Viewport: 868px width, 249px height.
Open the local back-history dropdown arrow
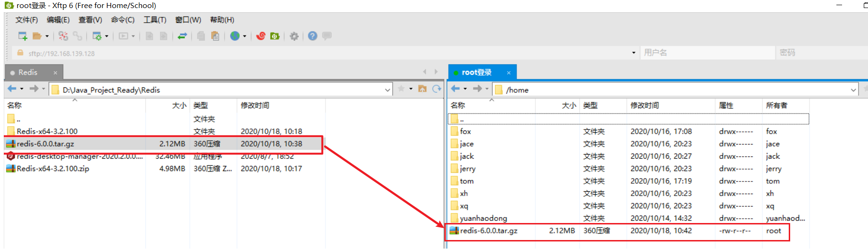[x=22, y=89]
